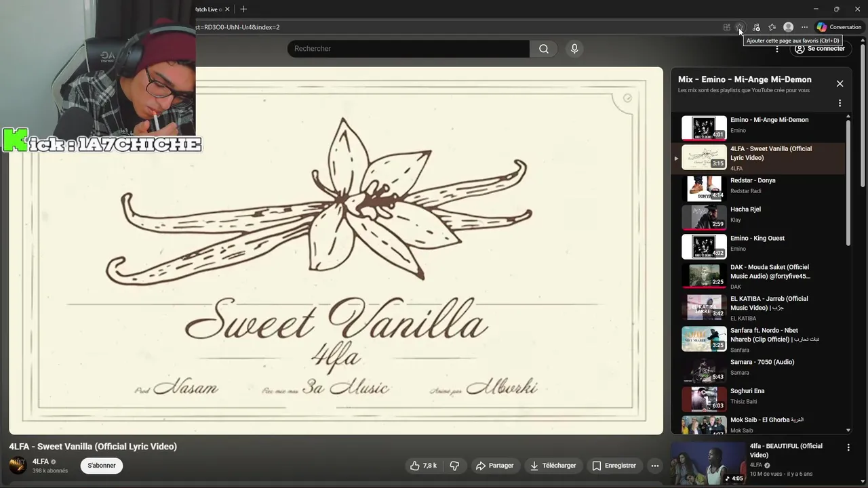Open options for 4lfa - BEAUTIFUL video
The height and width of the screenshot is (488, 868).
click(848, 447)
